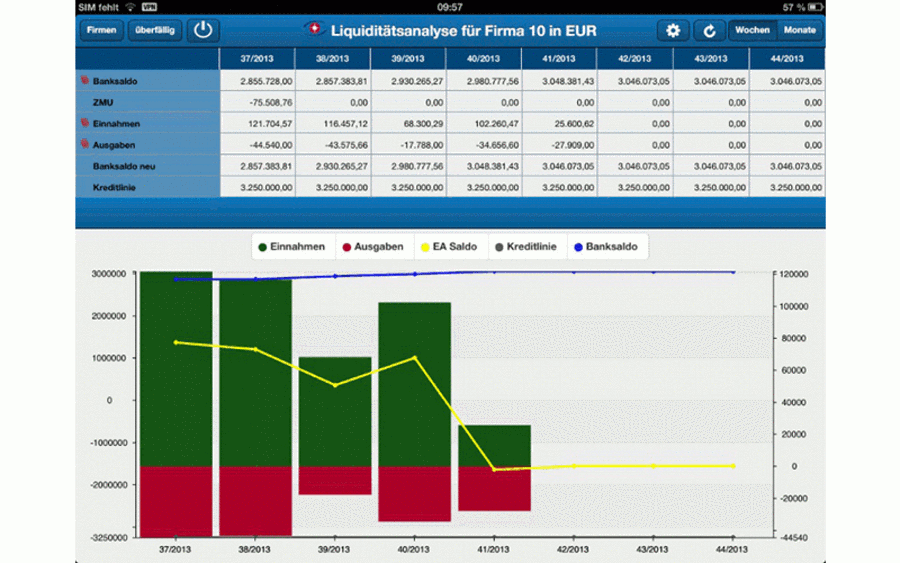Open settings via the gear icon
This screenshot has width=900, height=563.
tap(673, 30)
